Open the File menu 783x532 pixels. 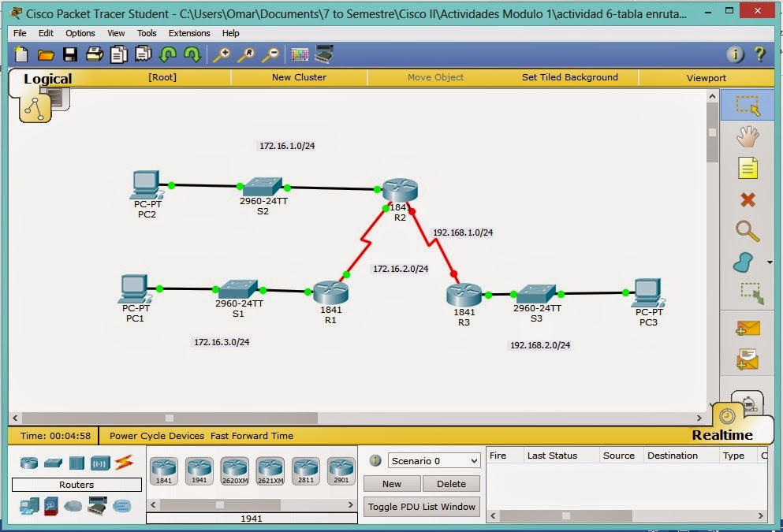[20, 33]
